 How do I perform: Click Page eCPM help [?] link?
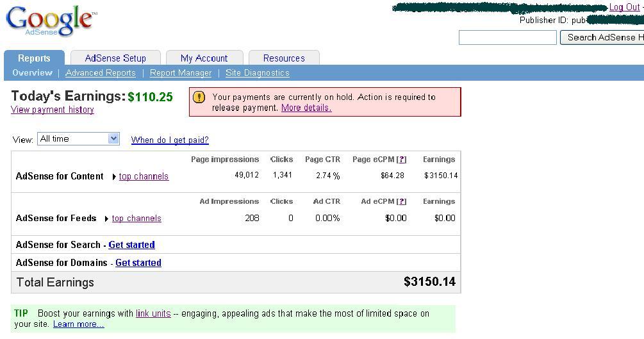click(x=402, y=160)
